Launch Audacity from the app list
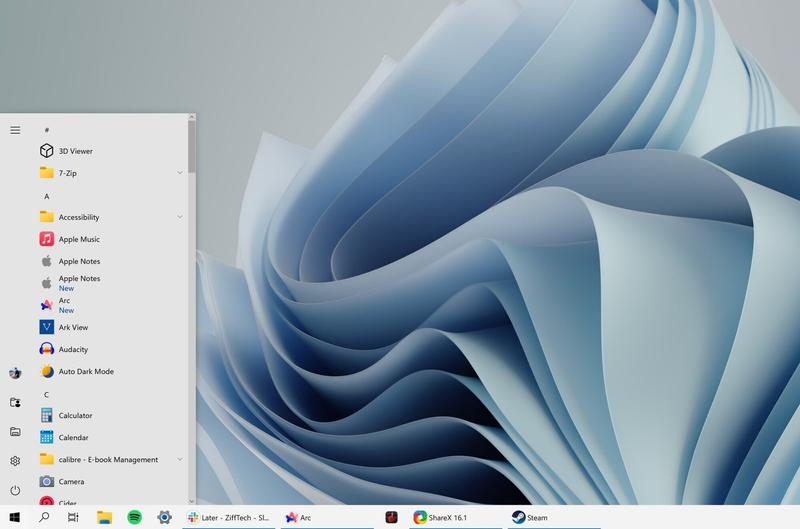 [x=73, y=349]
